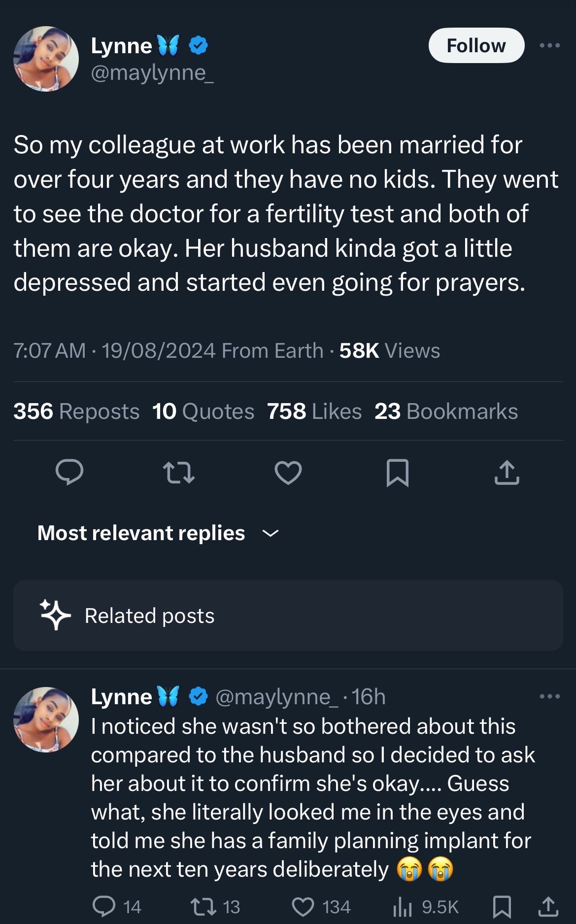Follow the Lynne account
The image size is (576, 924).
[476, 45]
